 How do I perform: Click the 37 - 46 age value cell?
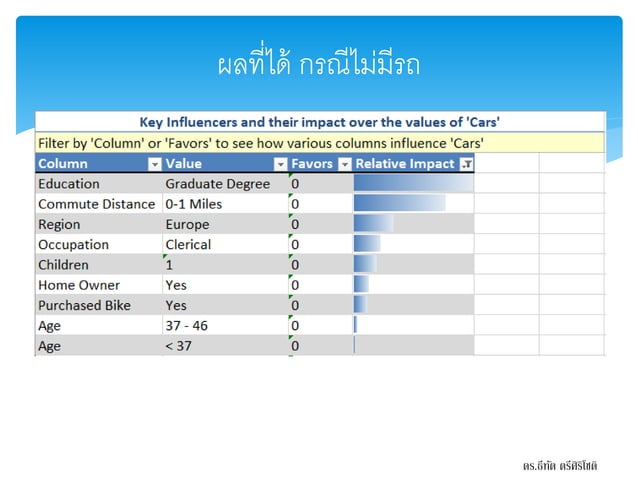225,325
